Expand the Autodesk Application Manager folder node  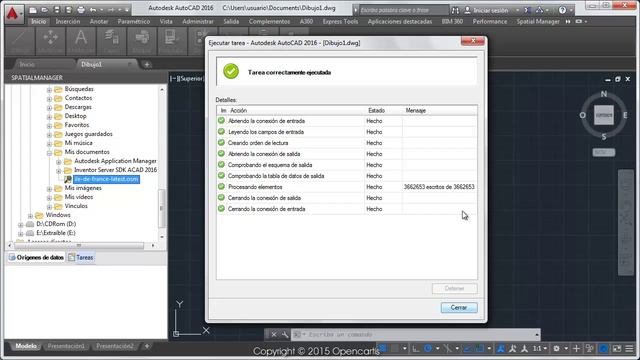click(59, 162)
